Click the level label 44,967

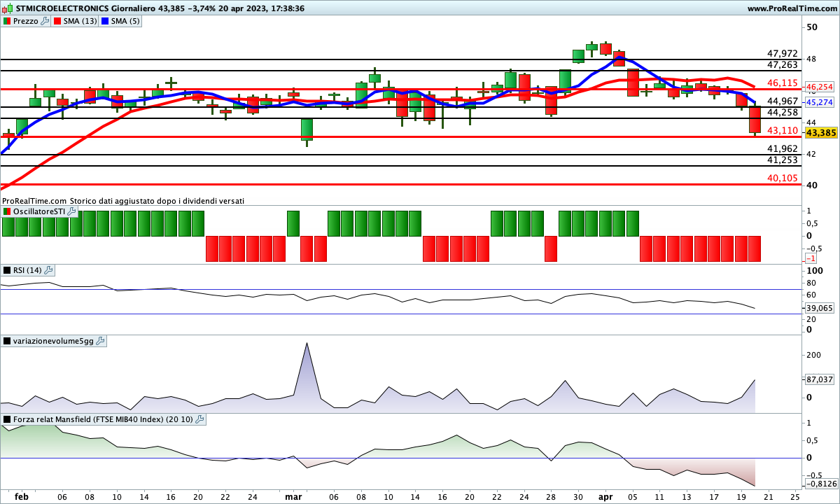[783, 101]
